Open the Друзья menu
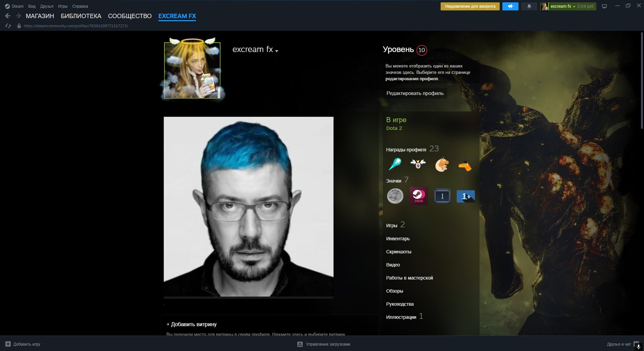Screen dimensions: 644x351 47,6
